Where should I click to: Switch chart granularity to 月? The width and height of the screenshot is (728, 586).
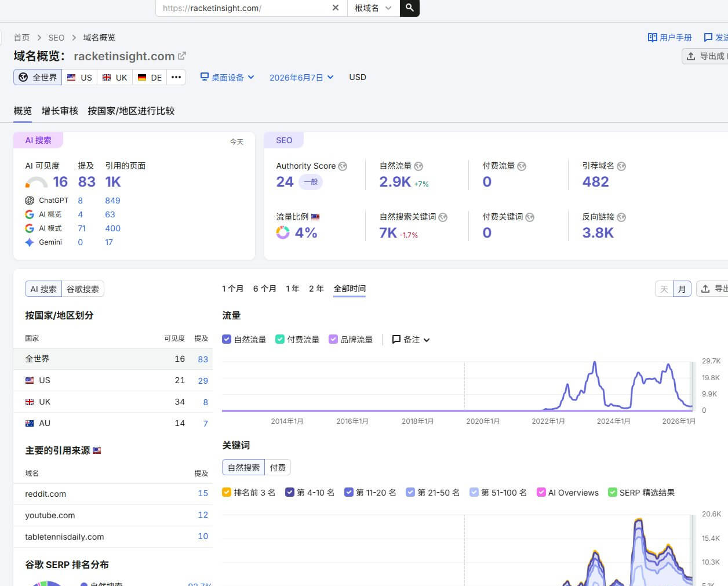[x=682, y=289]
